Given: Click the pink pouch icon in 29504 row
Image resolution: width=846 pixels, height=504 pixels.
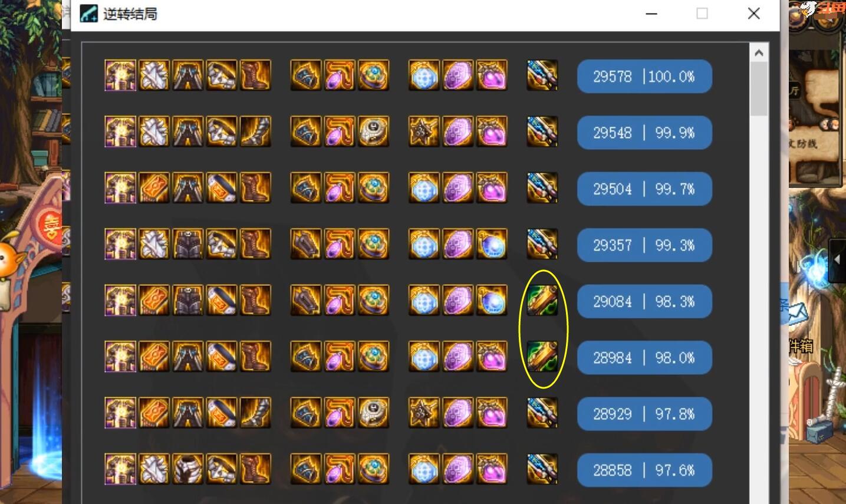Looking at the screenshot, I should point(492,188).
